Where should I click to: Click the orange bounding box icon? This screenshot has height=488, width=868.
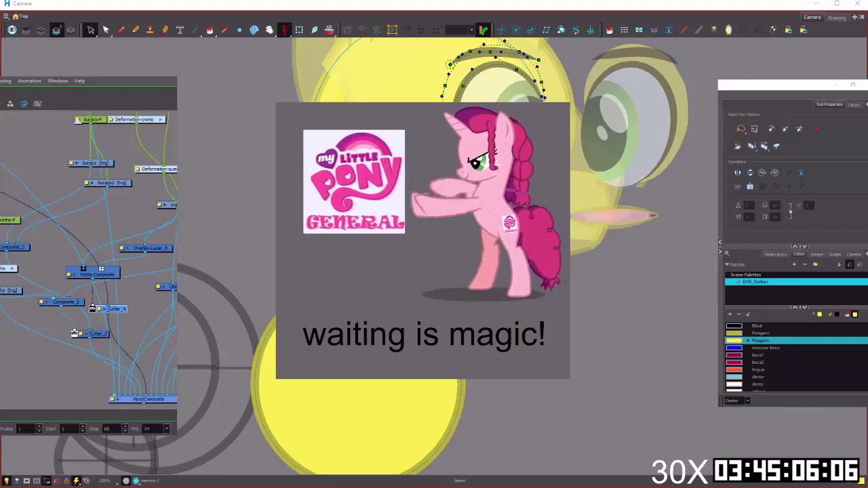click(x=392, y=30)
